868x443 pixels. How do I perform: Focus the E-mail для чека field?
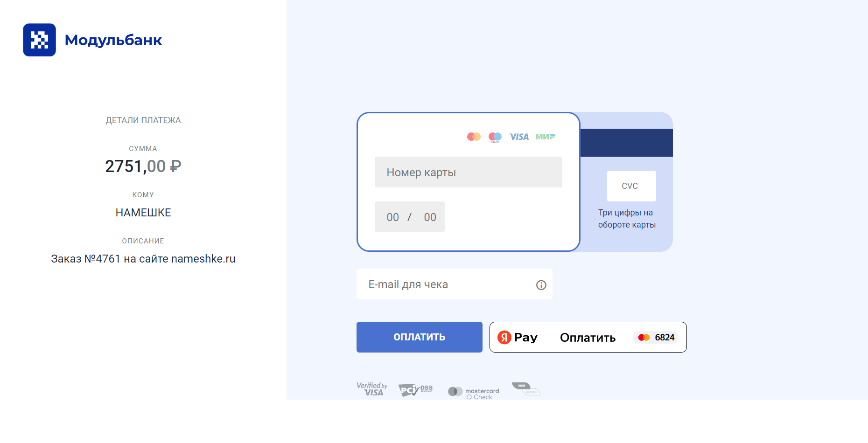pyautogui.click(x=455, y=284)
